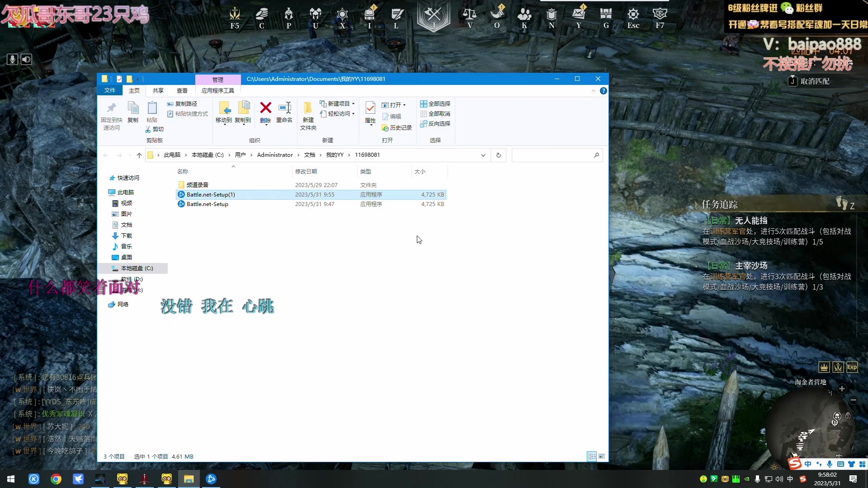Image resolution: width=868 pixels, height=488 pixels.
Task: Switch to the 应用程序工具 tab
Action: [218, 91]
